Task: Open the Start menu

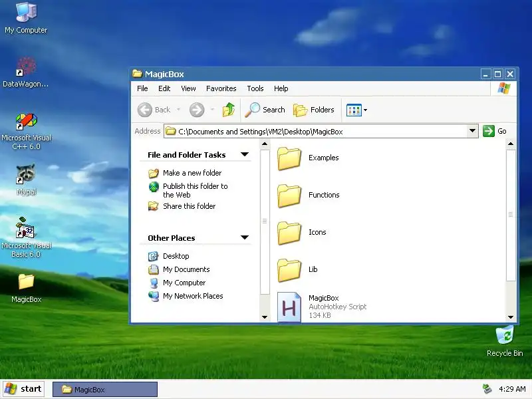Action: click(x=23, y=389)
